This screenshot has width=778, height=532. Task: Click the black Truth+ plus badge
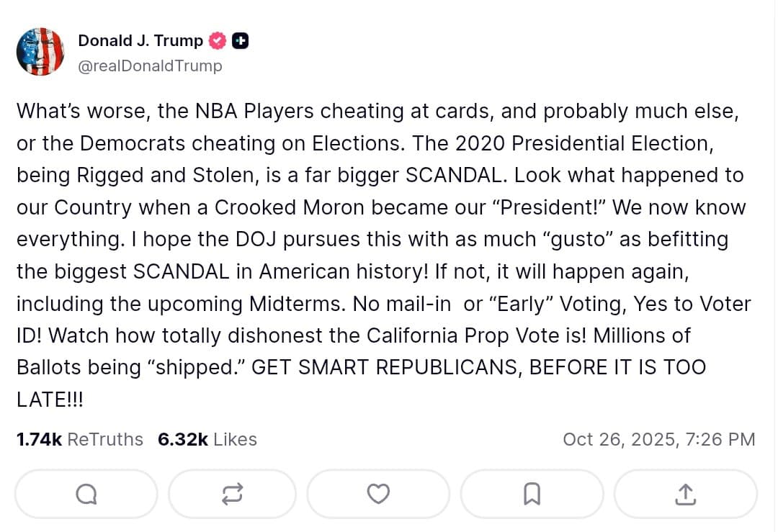[x=240, y=41]
